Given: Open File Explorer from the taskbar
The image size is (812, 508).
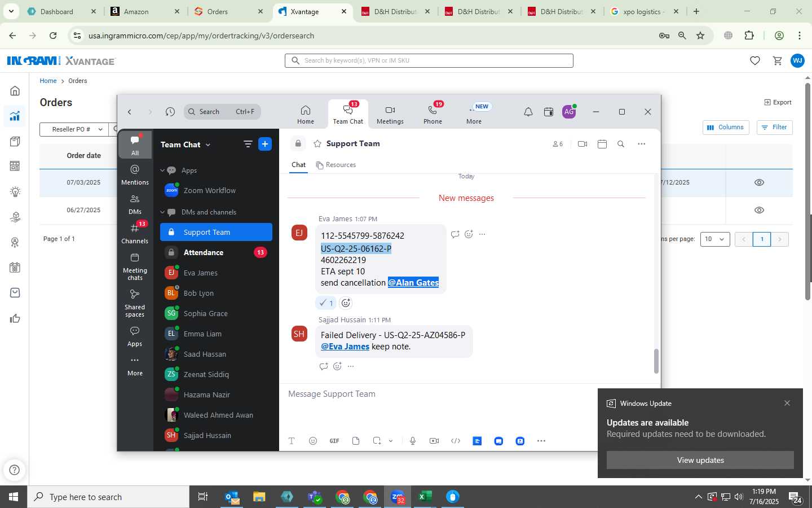Looking at the screenshot, I should point(259,497).
